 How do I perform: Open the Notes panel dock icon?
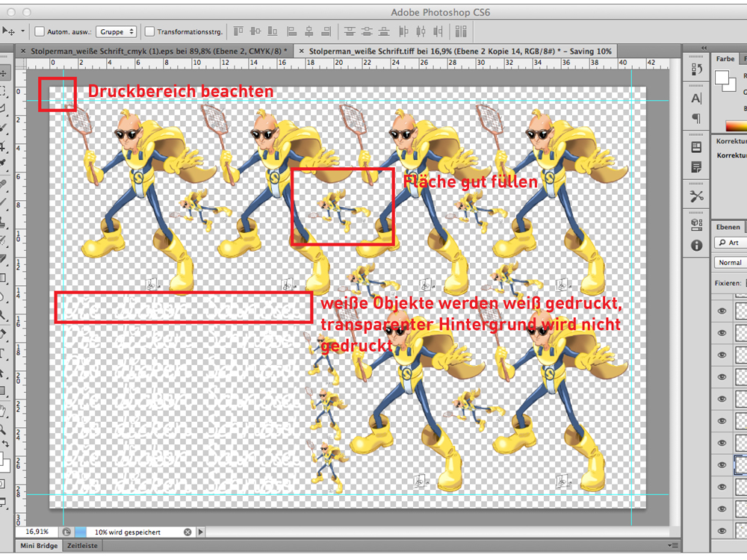point(696,167)
